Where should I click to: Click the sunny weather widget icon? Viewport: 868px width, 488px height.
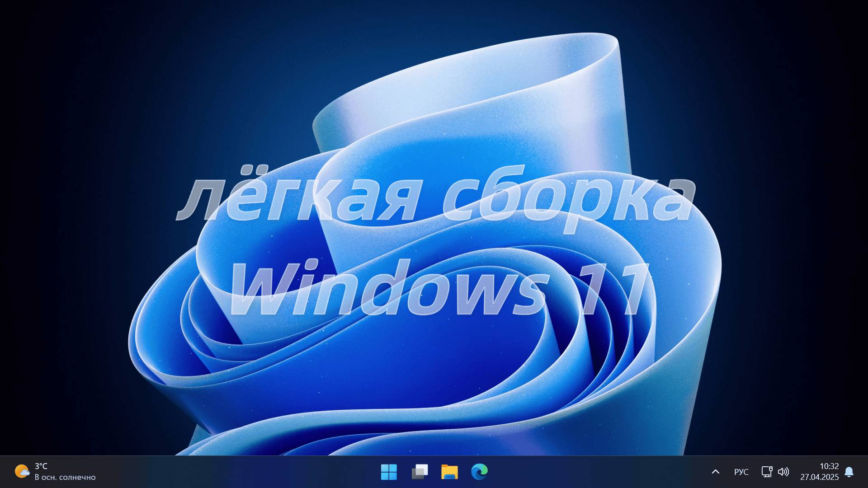[x=22, y=472]
